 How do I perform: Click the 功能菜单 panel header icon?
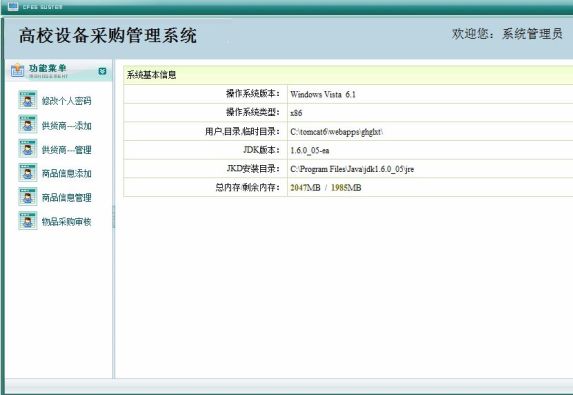17,70
